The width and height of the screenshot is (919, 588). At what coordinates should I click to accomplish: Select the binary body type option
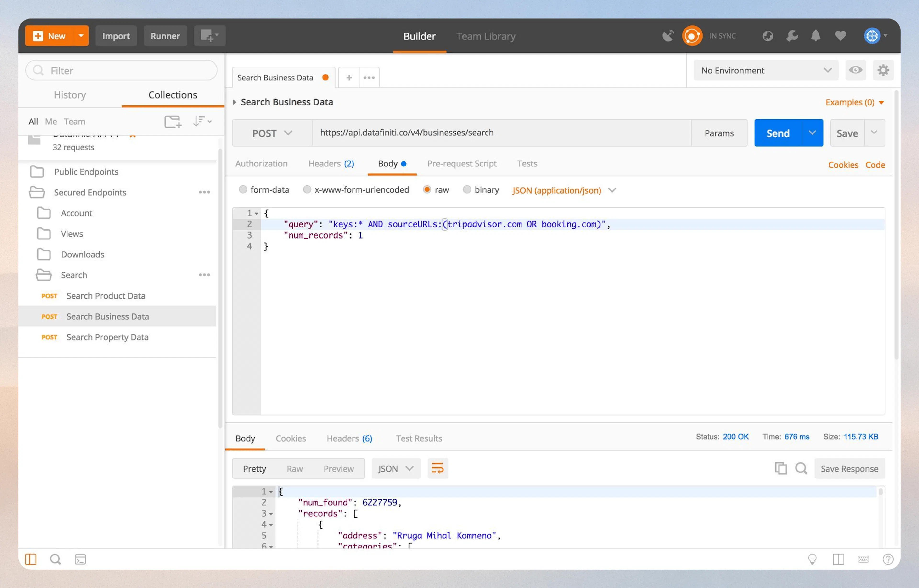pos(467,189)
